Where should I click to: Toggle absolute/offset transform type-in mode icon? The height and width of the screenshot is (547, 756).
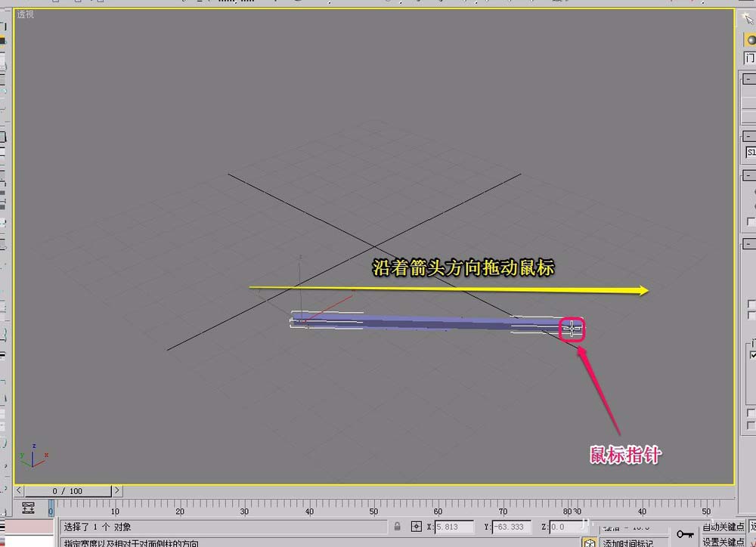pos(416,527)
